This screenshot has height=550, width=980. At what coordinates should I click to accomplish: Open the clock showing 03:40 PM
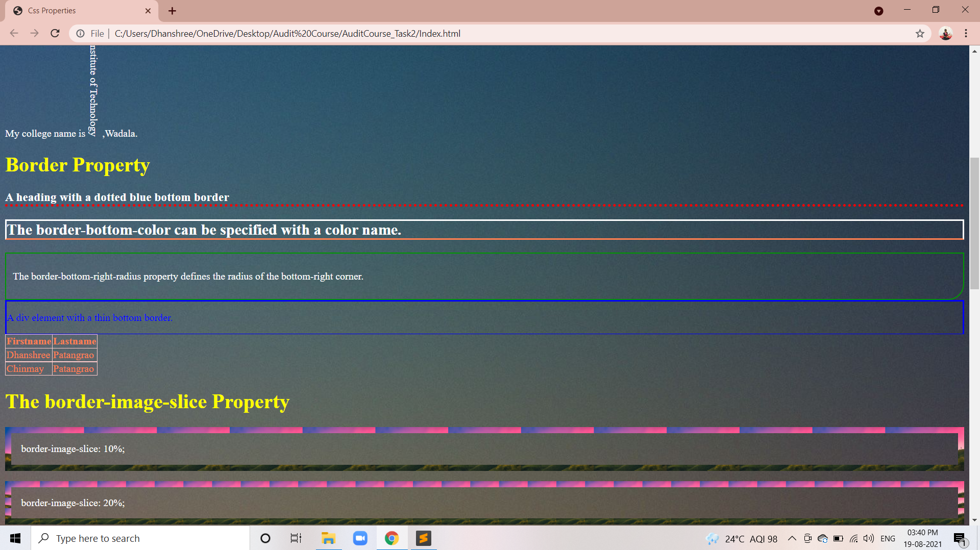[x=923, y=538]
